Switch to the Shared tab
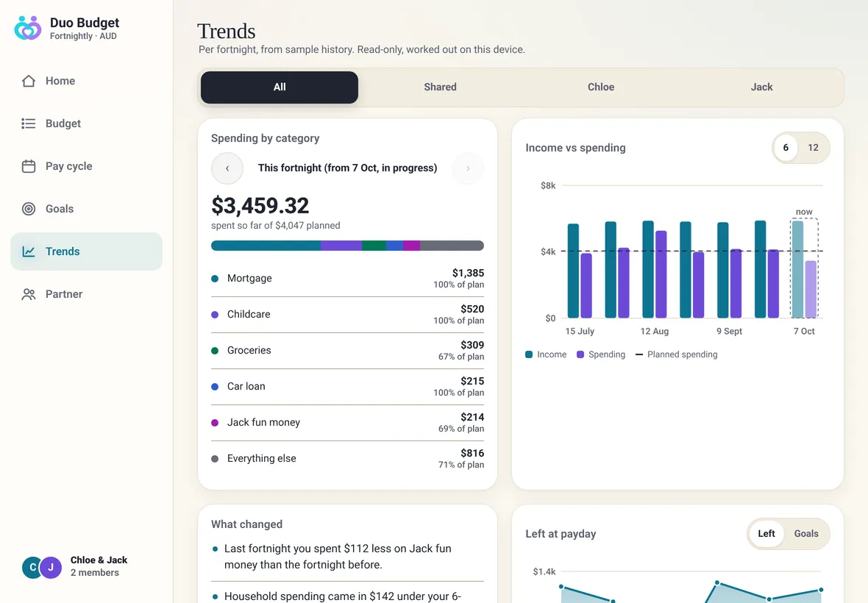The image size is (868, 603). [440, 87]
